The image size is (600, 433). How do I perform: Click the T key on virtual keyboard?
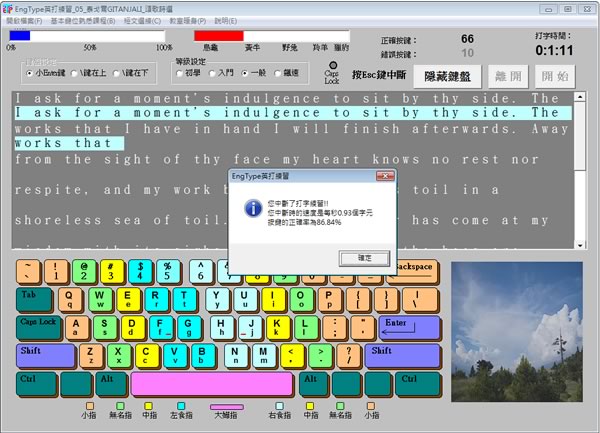click(184, 300)
